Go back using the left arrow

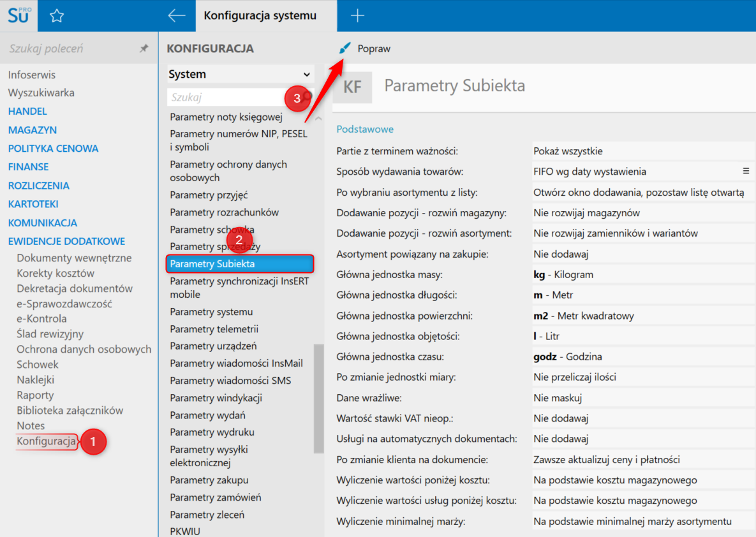[177, 15]
